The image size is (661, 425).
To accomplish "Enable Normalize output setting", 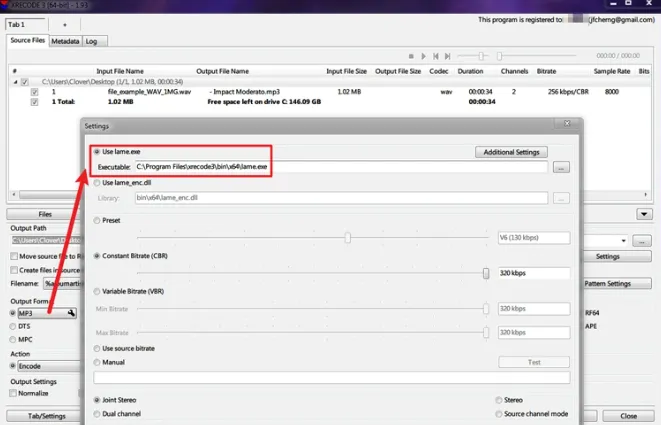I will click(13, 393).
